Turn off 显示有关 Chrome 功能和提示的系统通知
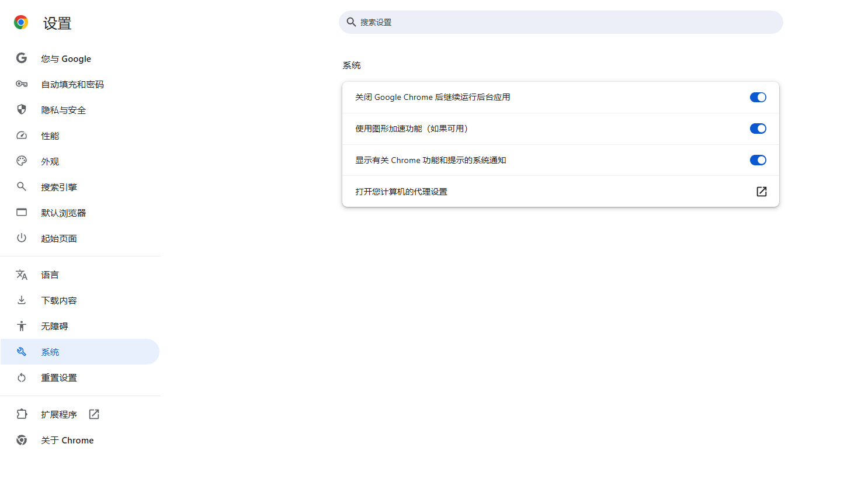 point(758,160)
